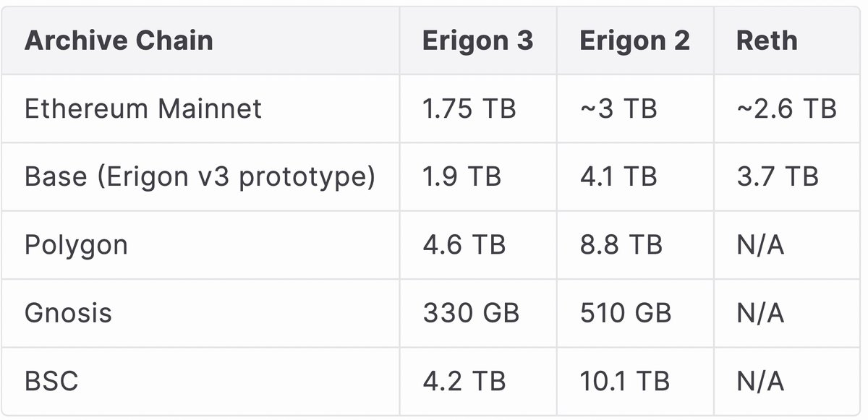The height and width of the screenshot is (420, 868).
Task: Select the 10.1 TB cell
Action: tap(624, 381)
